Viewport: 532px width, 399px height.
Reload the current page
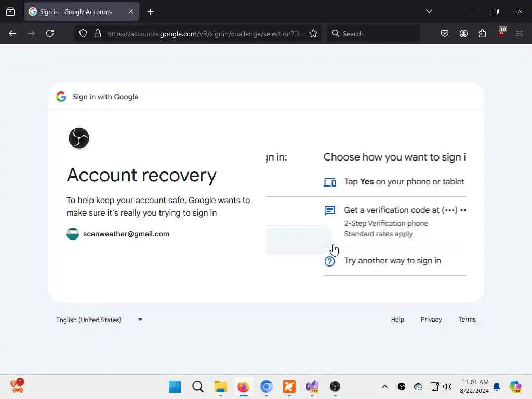50,33
